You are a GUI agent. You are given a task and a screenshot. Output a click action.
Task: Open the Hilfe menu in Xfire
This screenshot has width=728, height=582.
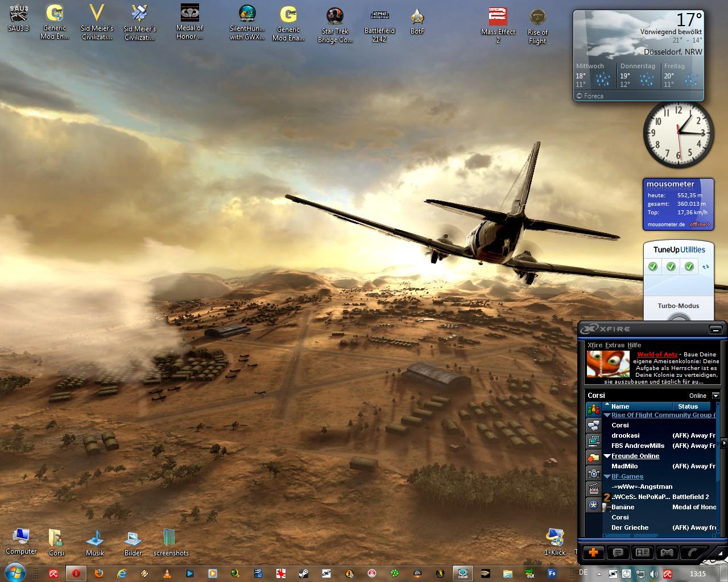coord(634,345)
